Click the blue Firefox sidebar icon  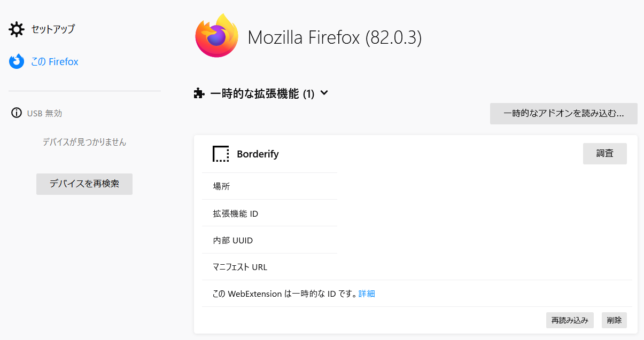click(17, 61)
